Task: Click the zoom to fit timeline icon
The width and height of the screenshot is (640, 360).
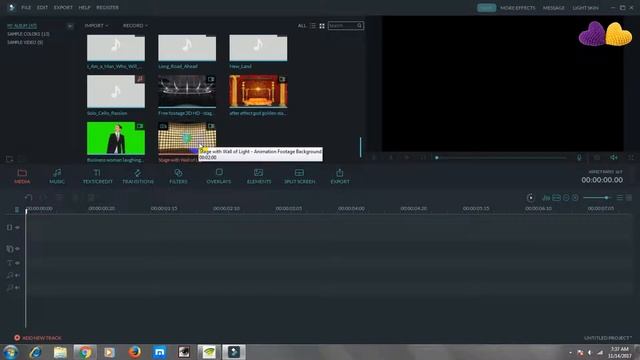Action: (556, 198)
